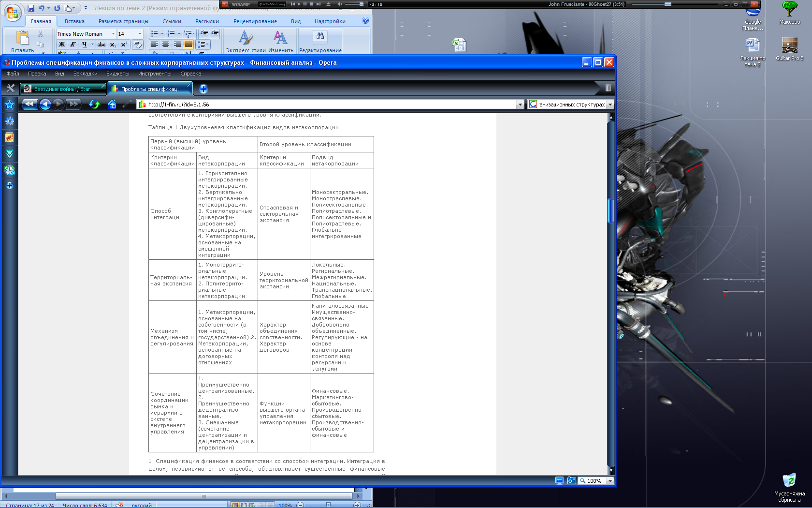
Task: Skip to next track in Winamp
Action: [x=319, y=4]
